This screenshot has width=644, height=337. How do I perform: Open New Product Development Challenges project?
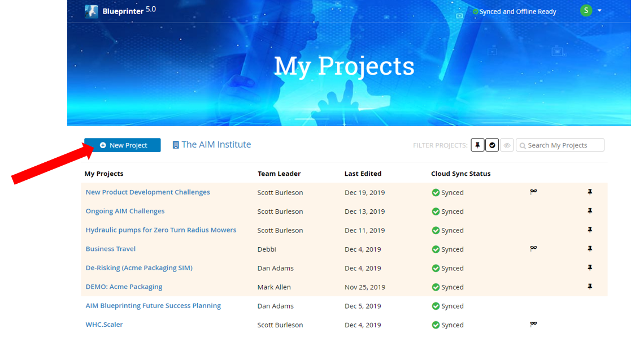pyautogui.click(x=148, y=192)
